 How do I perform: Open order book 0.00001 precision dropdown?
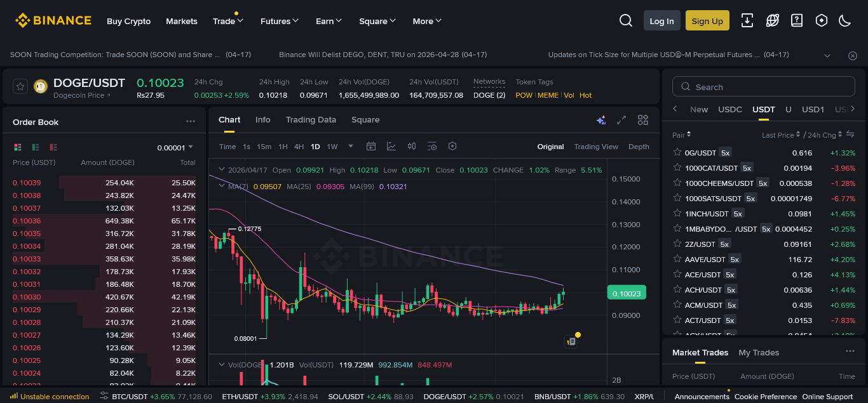tap(175, 148)
